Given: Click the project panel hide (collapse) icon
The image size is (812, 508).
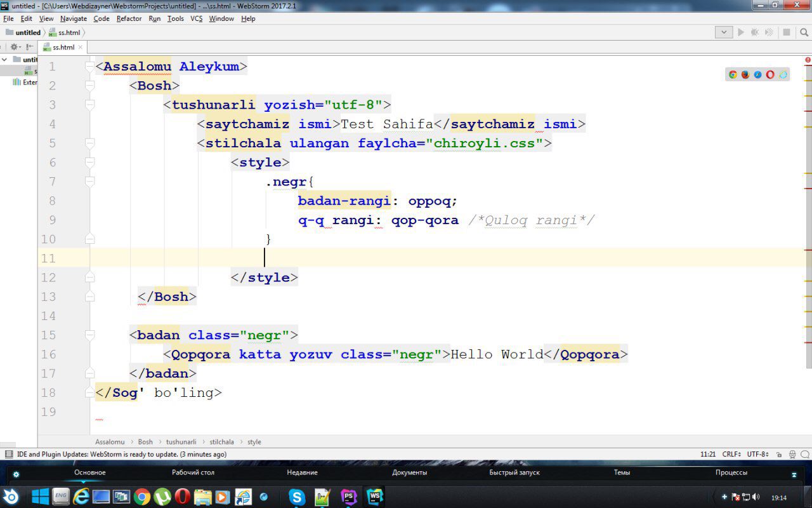Looking at the screenshot, I should coord(29,47).
